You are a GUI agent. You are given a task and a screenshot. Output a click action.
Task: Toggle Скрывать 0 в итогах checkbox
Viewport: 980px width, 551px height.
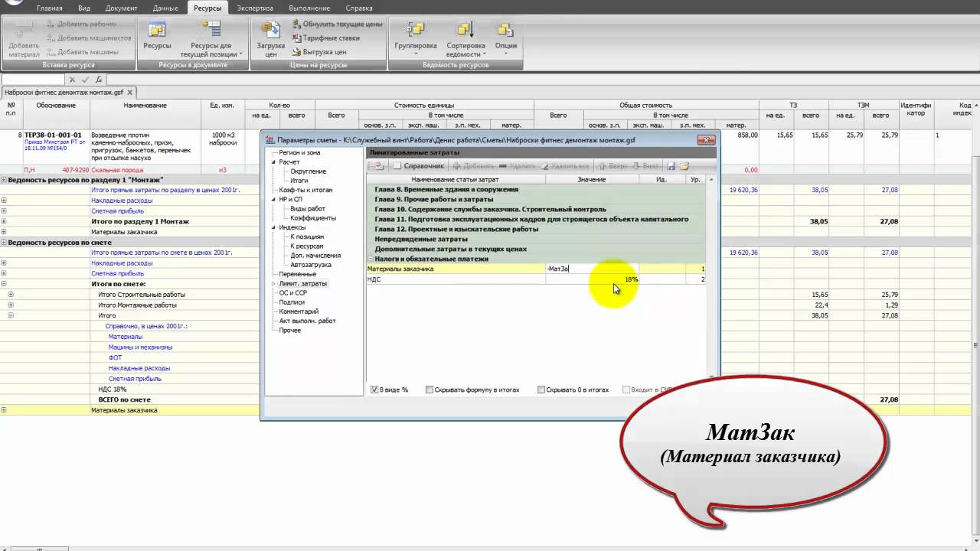[x=541, y=390]
